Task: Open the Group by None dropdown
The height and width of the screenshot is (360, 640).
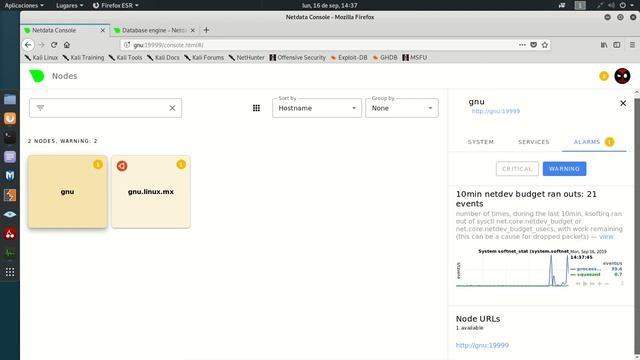Action: [x=402, y=108]
